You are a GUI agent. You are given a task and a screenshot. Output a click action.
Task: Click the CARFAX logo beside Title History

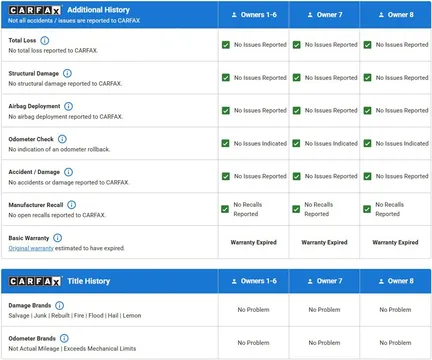[35, 281]
